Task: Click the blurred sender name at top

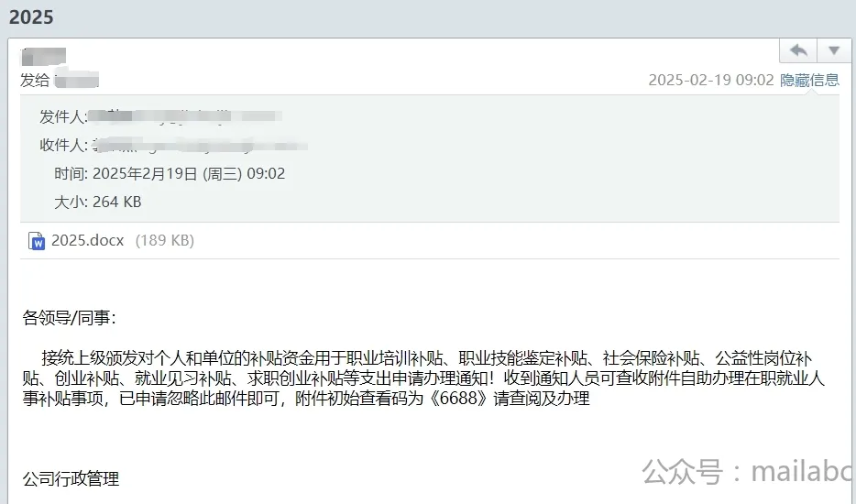Action: coord(43,56)
